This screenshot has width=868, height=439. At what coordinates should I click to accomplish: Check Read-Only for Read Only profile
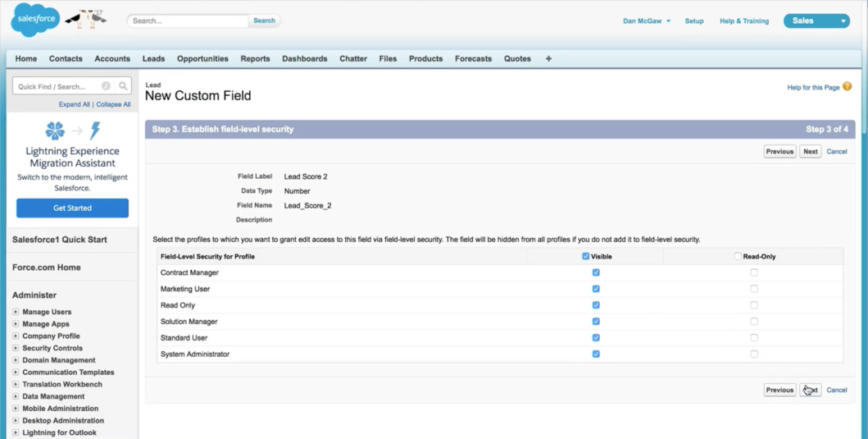point(754,305)
